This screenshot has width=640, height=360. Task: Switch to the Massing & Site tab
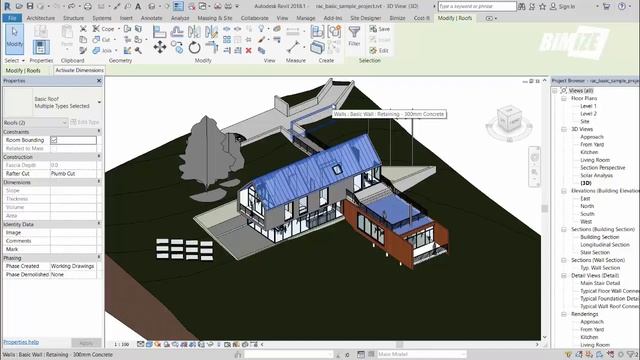point(215,18)
